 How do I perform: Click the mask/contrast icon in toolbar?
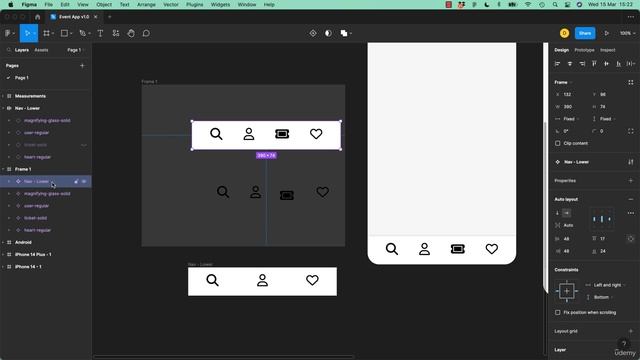(328, 33)
